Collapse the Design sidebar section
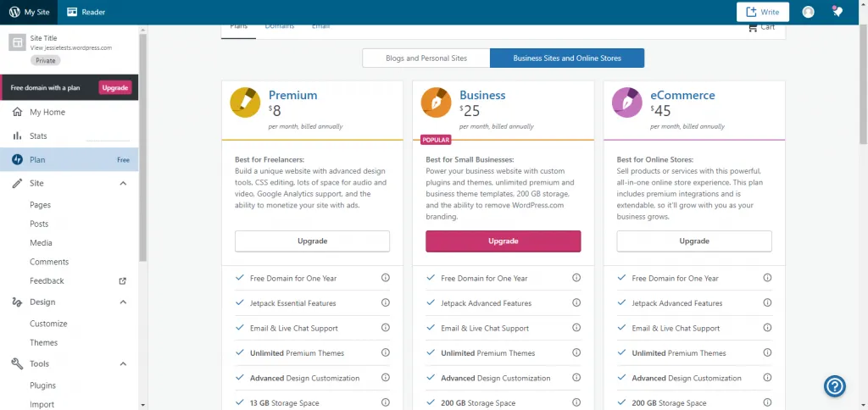 [x=123, y=302]
